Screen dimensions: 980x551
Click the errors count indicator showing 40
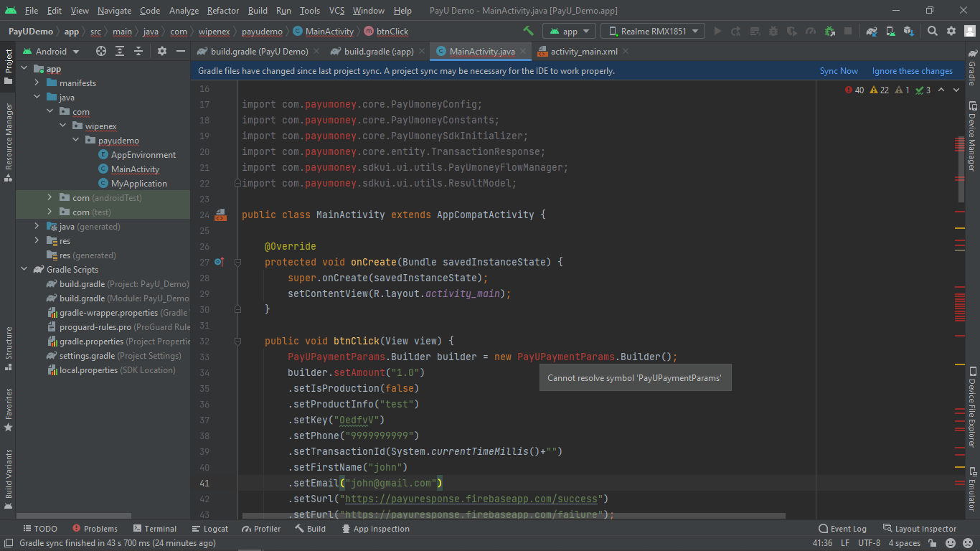tap(854, 90)
